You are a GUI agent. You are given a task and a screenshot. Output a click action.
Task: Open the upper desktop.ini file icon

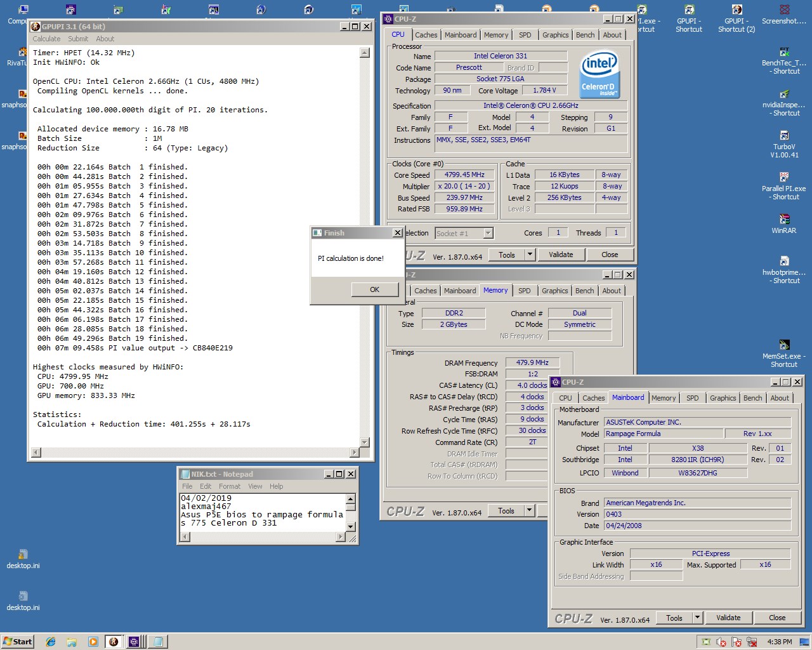23,559
